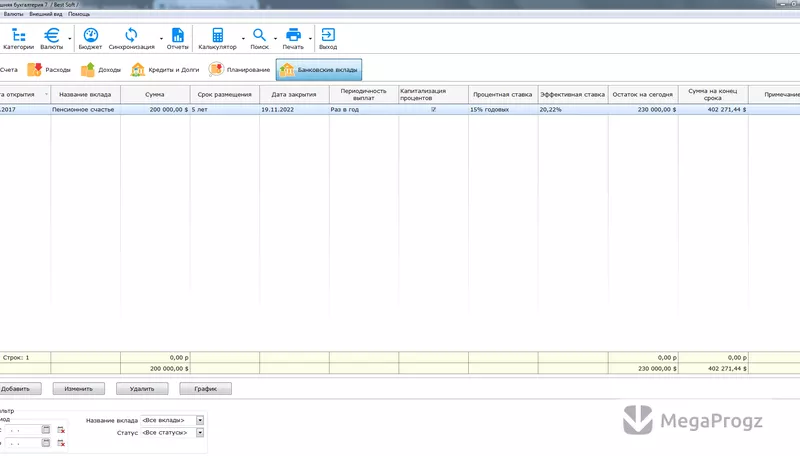Sort by Остаток на сегодня column header
800x456 pixels.
[643, 94]
